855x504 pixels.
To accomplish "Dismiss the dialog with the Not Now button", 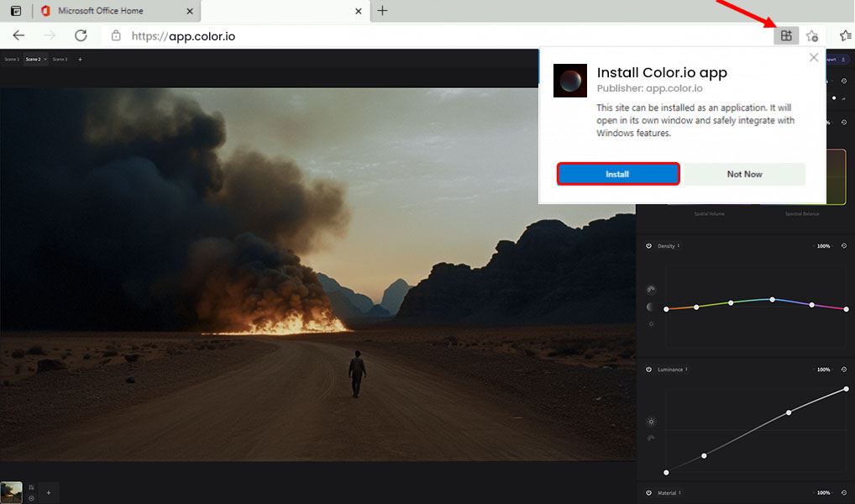I will [744, 174].
